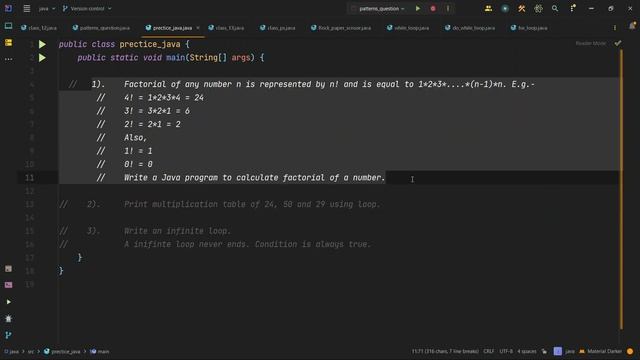Click the editor vertical scrollbar

(621, 188)
